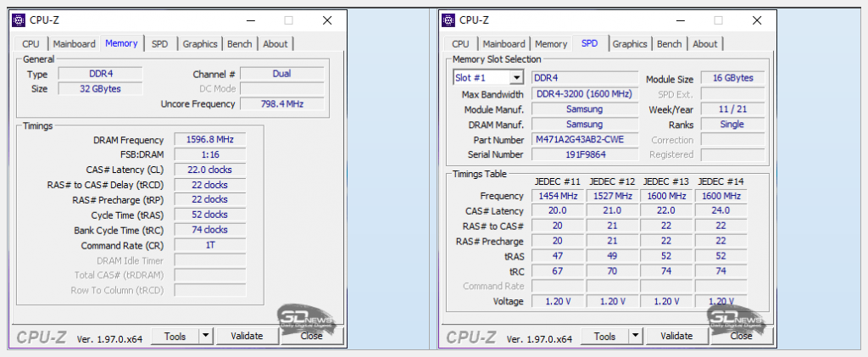The image size is (868, 357).
Task: Click Module Manuf. Samsung field
Action: tap(585, 109)
